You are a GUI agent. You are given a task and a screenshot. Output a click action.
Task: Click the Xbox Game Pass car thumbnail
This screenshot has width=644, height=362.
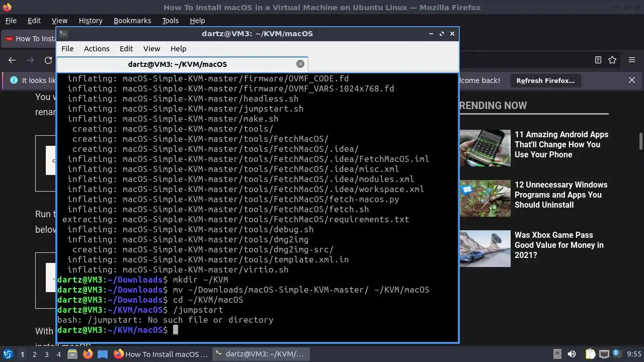pyautogui.click(x=485, y=248)
